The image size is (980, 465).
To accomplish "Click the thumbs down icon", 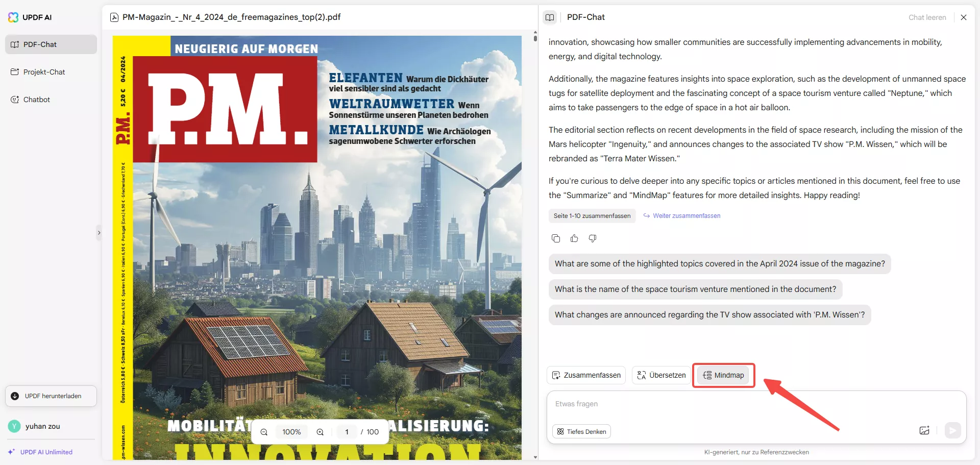I will coord(593,238).
